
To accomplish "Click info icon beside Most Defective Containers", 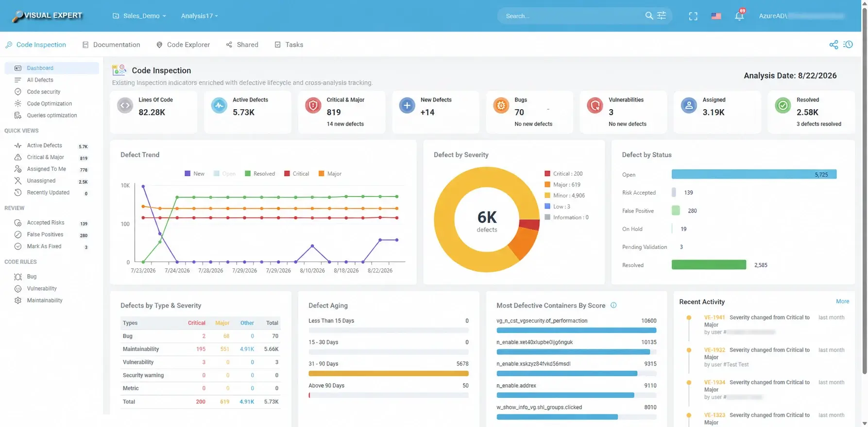I will pyautogui.click(x=613, y=305).
